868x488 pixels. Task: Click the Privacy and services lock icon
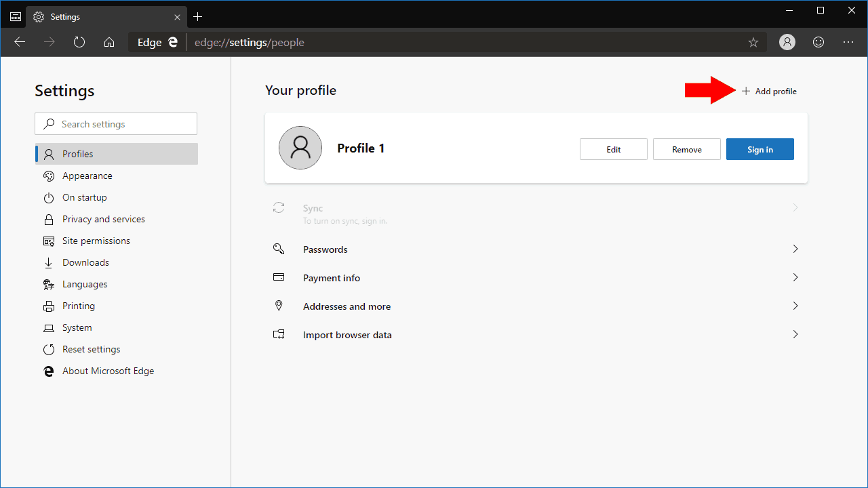pyautogui.click(x=49, y=219)
